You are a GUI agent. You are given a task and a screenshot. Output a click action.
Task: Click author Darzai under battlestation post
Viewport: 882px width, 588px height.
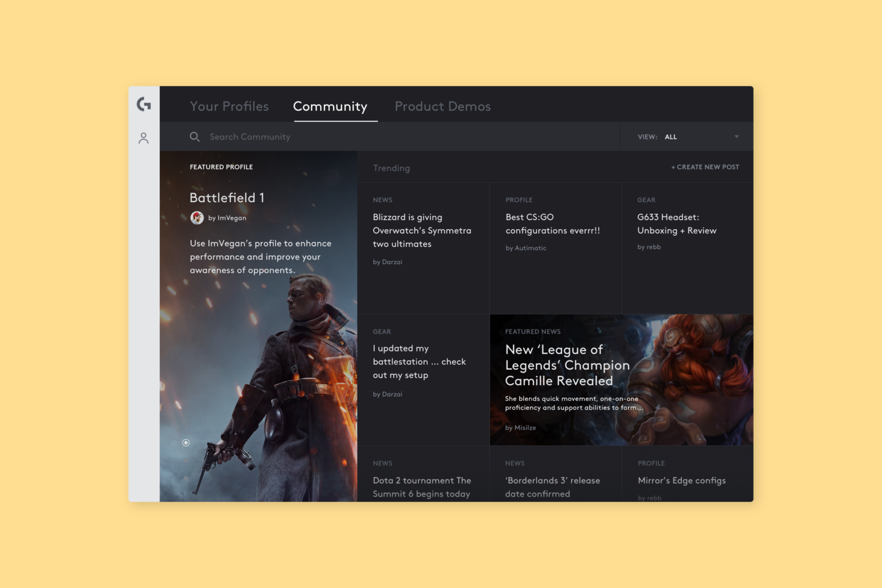[388, 394]
